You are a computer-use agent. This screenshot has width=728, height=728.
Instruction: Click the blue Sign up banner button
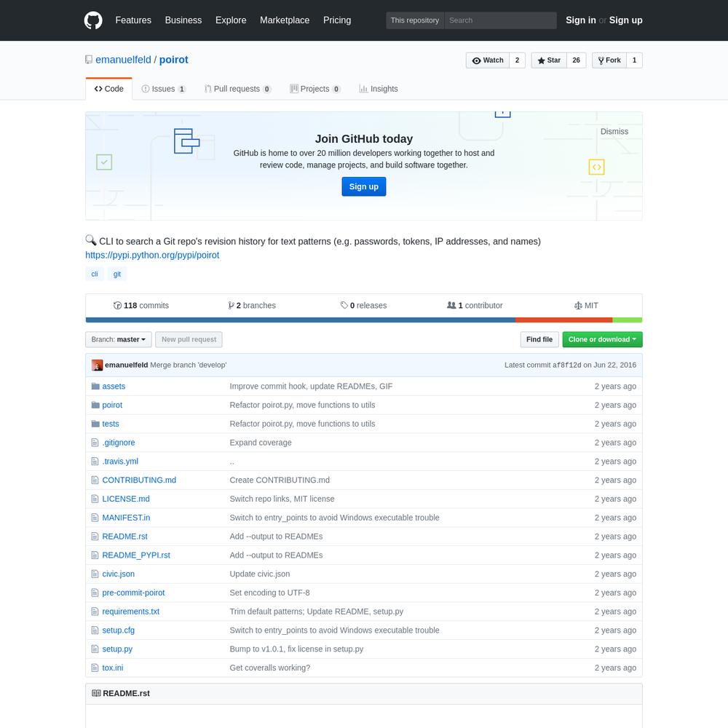click(363, 186)
